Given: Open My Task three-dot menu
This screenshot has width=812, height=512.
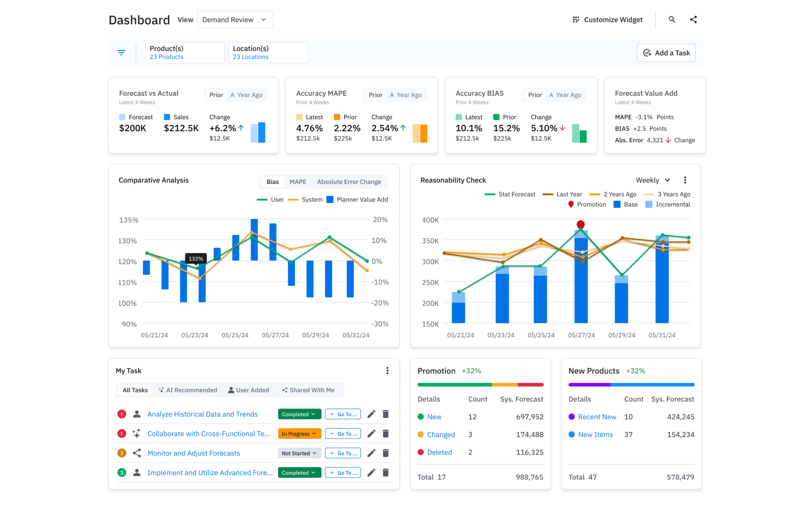Looking at the screenshot, I should (x=387, y=371).
